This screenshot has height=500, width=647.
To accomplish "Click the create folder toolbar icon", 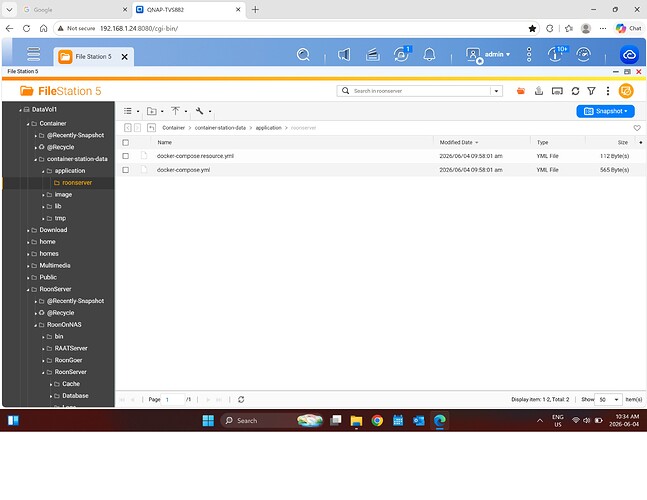I will 152,111.
